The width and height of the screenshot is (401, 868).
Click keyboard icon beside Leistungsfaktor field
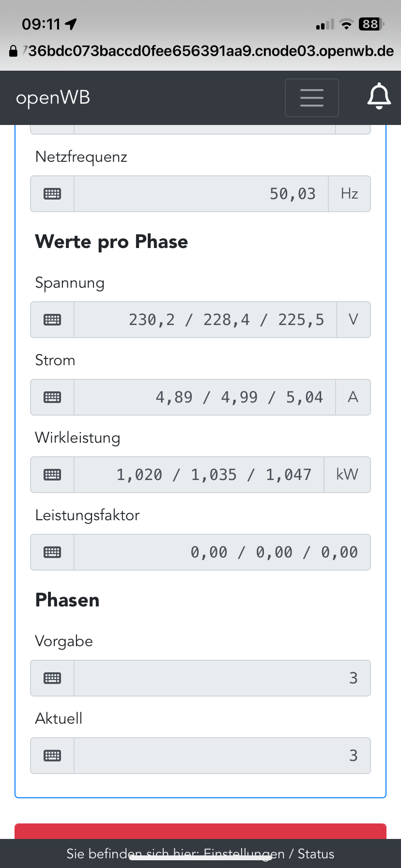pyautogui.click(x=52, y=552)
